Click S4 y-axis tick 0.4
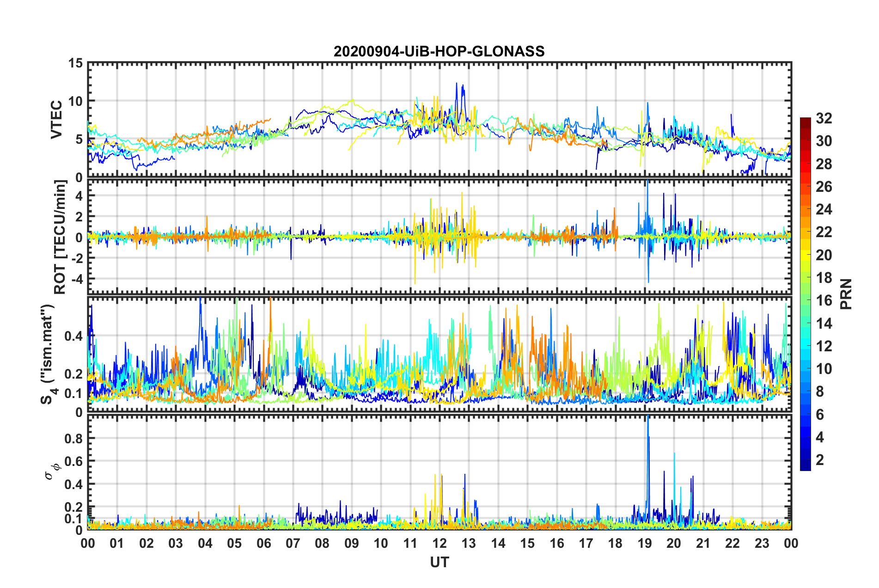This screenshot has height=588, width=879. (73, 336)
